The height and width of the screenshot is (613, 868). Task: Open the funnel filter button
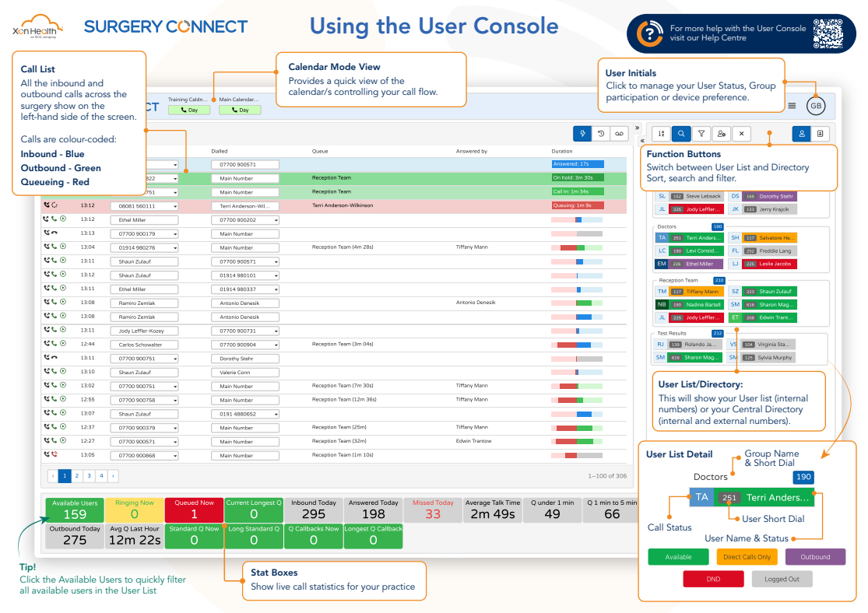(x=701, y=133)
